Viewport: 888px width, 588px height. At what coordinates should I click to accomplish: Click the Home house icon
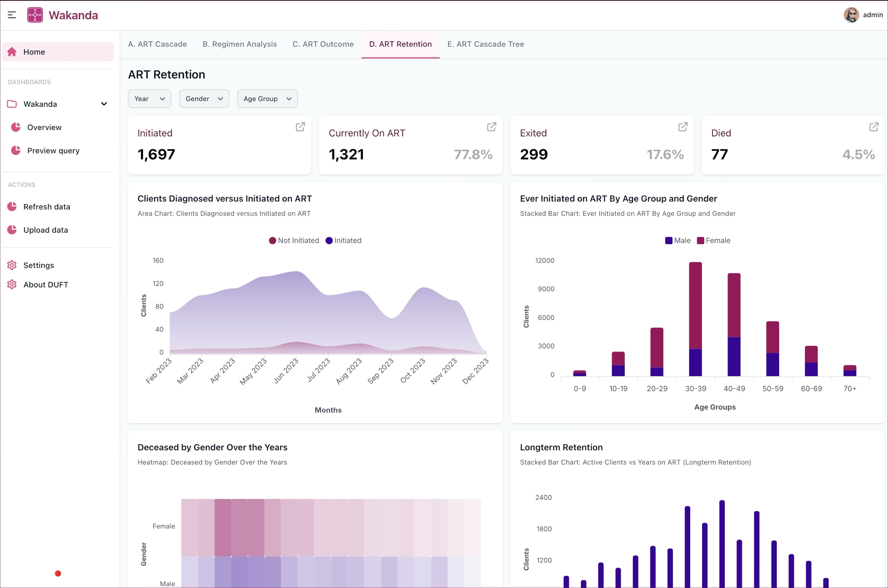click(12, 52)
